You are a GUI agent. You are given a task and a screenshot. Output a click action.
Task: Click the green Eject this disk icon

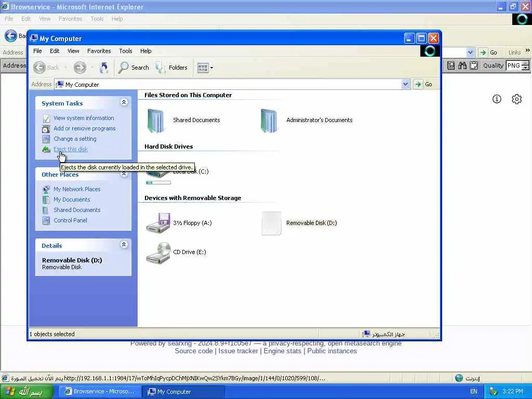46,149
